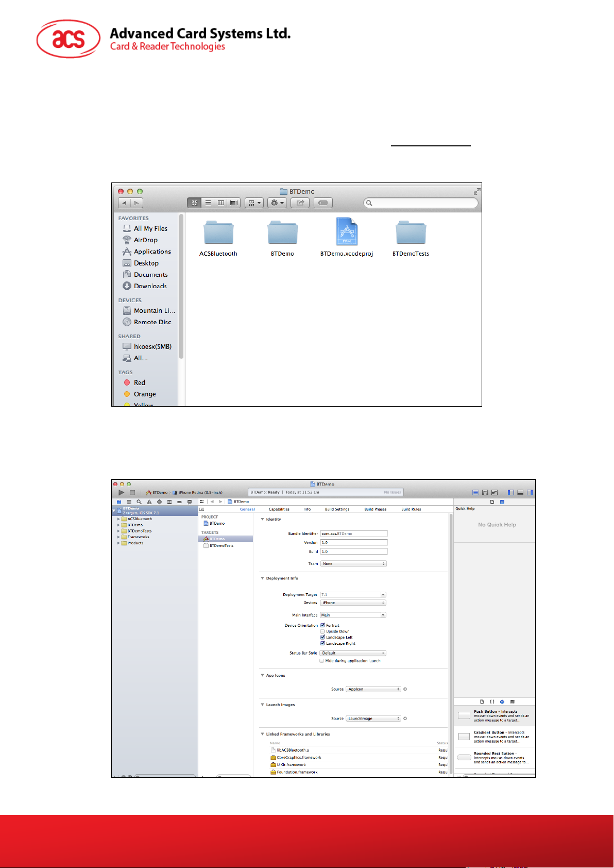The image size is (614, 868).
Task: Expand the Frameworks group in Xcode navigator
Action: (118, 537)
